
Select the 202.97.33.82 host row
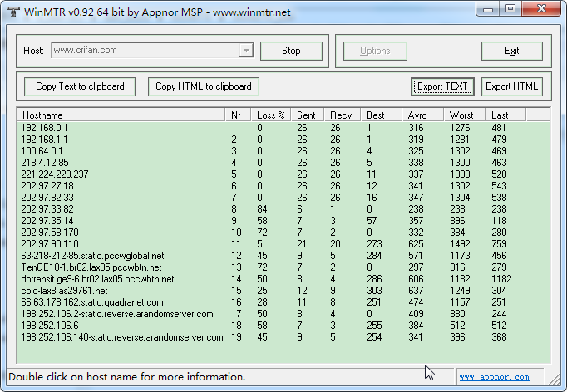[x=283, y=209]
